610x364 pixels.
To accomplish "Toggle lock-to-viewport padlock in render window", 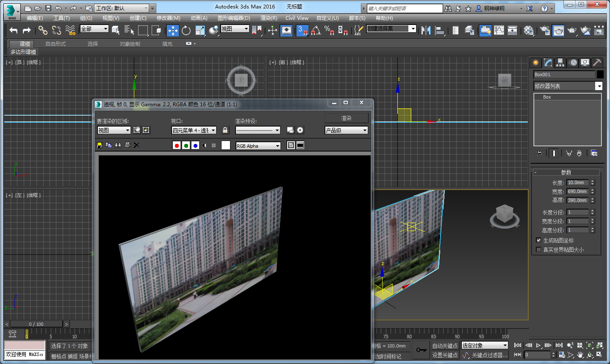I will pyautogui.click(x=225, y=130).
